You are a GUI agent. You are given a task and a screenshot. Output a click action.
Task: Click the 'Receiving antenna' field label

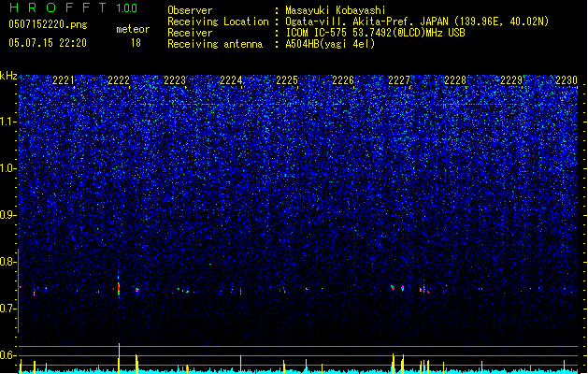click(x=215, y=44)
